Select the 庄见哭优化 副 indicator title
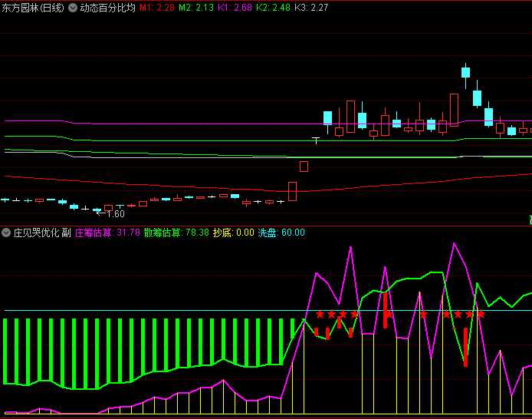The width and height of the screenshot is (532, 419). (x=41, y=233)
